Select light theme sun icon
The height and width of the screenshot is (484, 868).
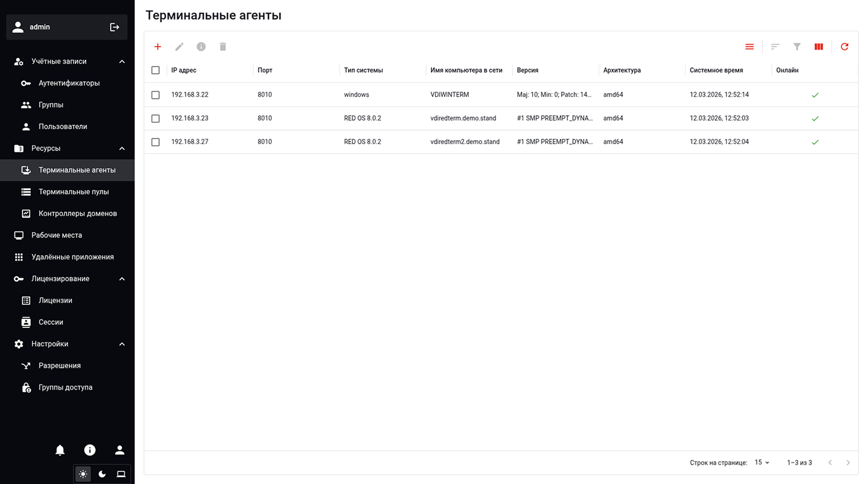pos(83,474)
